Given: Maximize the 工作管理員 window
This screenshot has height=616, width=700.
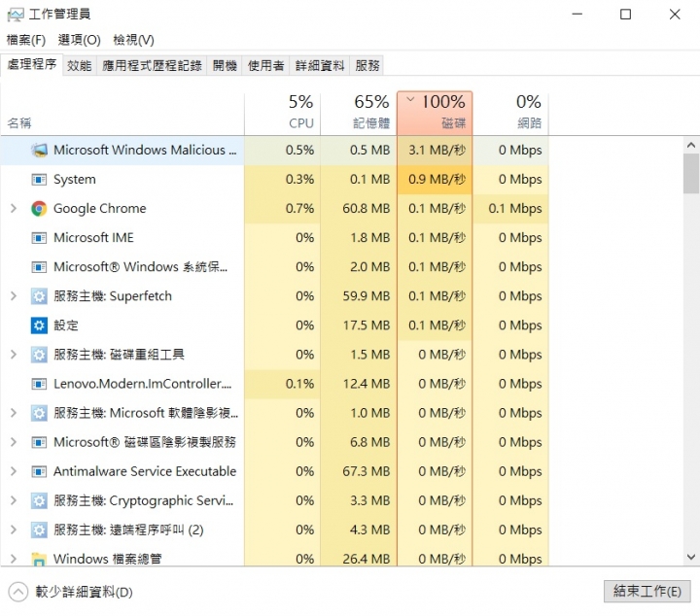Looking at the screenshot, I should (626, 15).
